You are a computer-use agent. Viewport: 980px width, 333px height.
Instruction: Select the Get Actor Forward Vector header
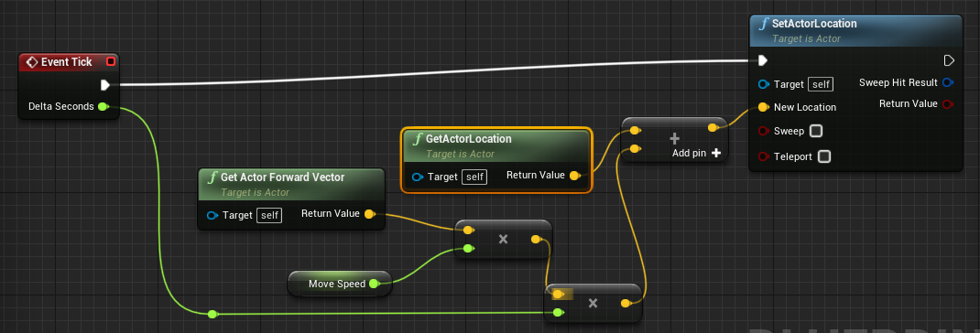point(291,184)
